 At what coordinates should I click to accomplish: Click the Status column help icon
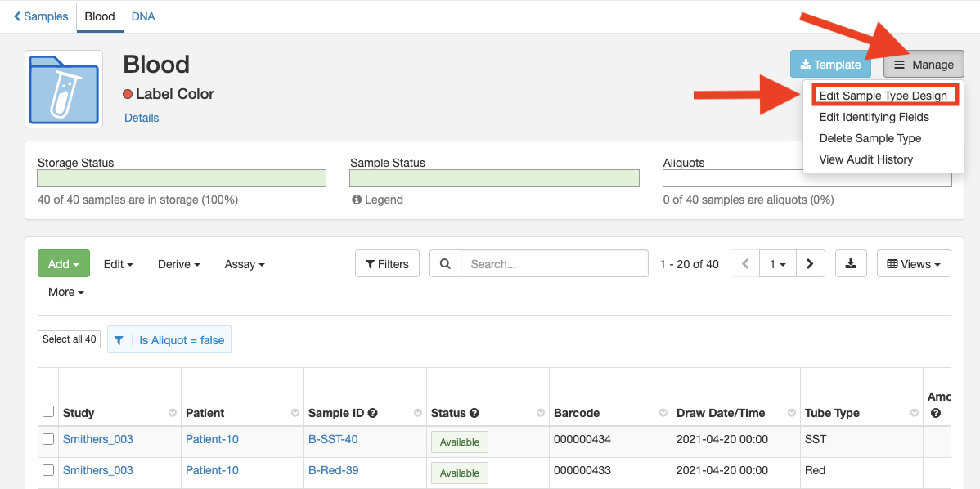[474, 413]
